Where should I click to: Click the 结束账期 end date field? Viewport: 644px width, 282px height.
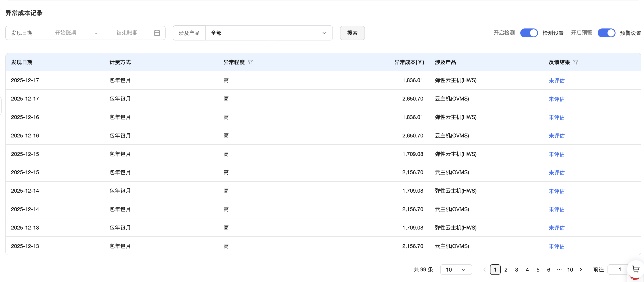pos(127,33)
